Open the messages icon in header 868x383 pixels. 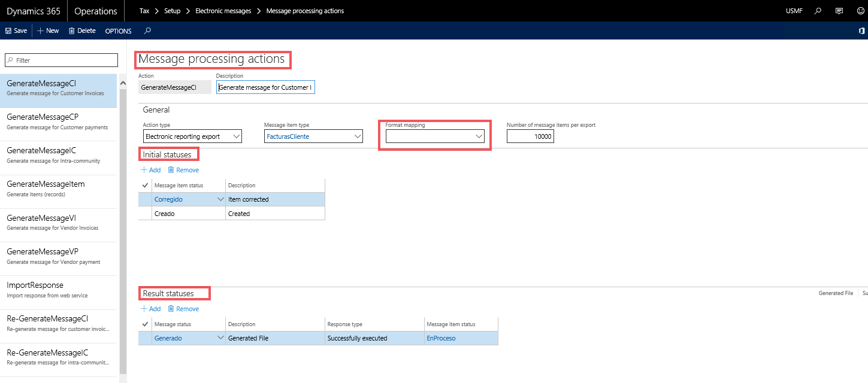(x=839, y=11)
